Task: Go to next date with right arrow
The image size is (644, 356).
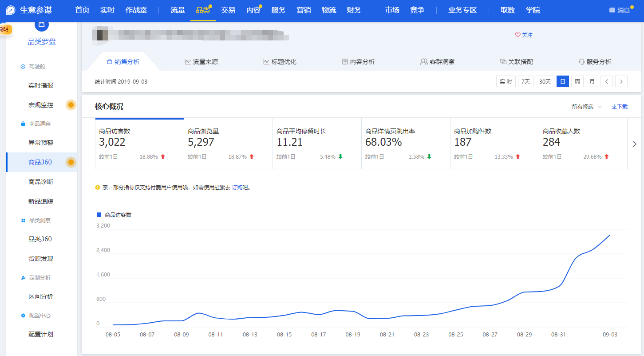Action: point(621,82)
